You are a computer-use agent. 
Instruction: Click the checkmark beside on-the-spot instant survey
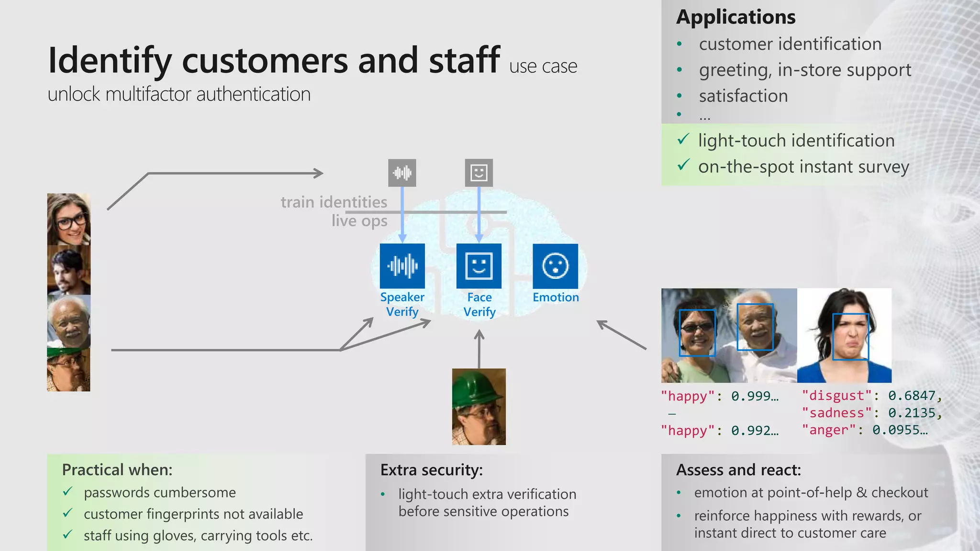(683, 165)
